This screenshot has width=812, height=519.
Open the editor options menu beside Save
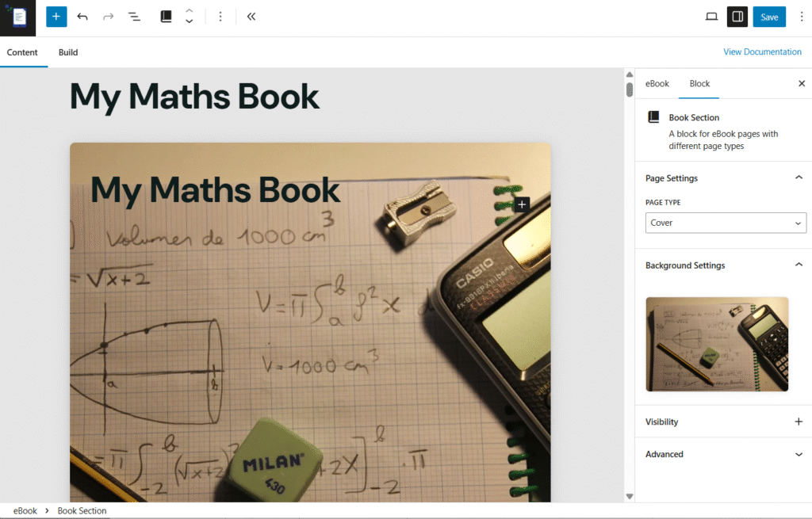801,17
